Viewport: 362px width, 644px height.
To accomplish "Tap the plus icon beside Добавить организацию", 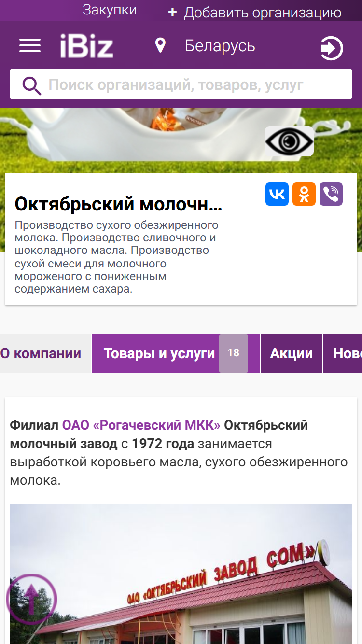I will pyautogui.click(x=172, y=13).
